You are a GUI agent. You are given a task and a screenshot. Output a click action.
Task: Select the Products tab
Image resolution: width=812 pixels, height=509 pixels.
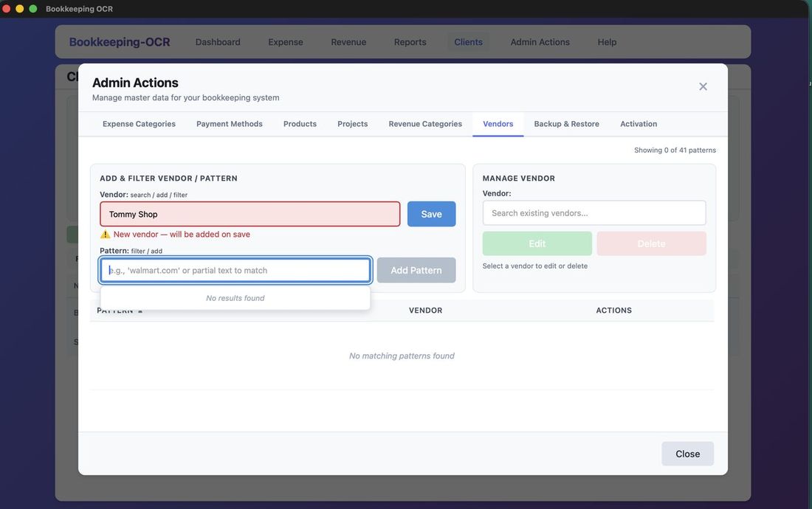[x=300, y=124]
